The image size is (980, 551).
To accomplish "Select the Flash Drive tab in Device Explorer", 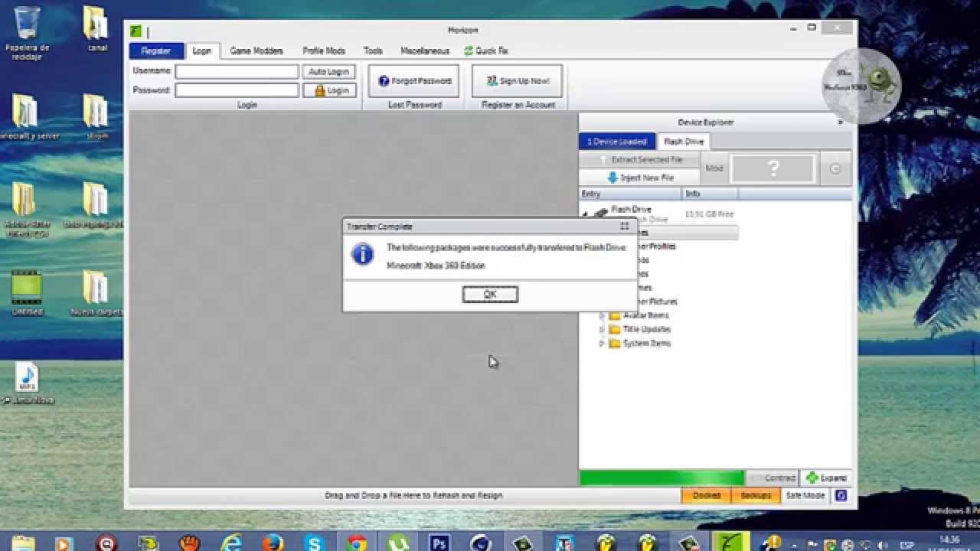I will pos(684,142).
